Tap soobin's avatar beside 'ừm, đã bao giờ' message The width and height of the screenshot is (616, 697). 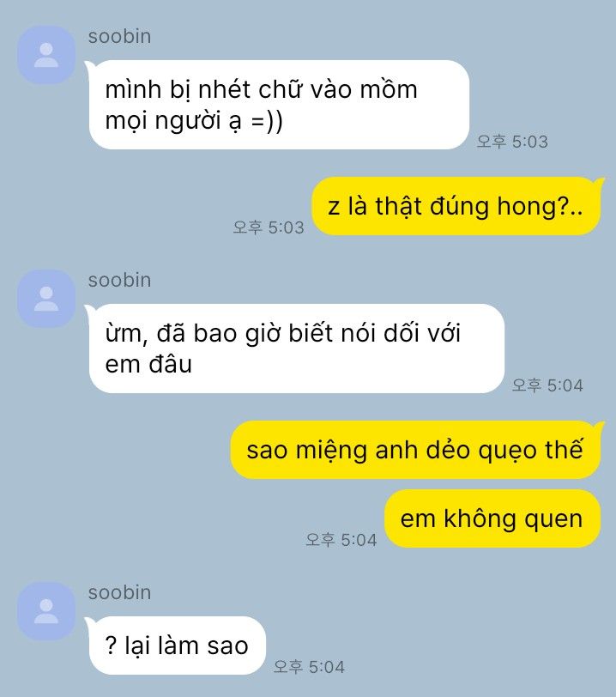tap(46, 299)
